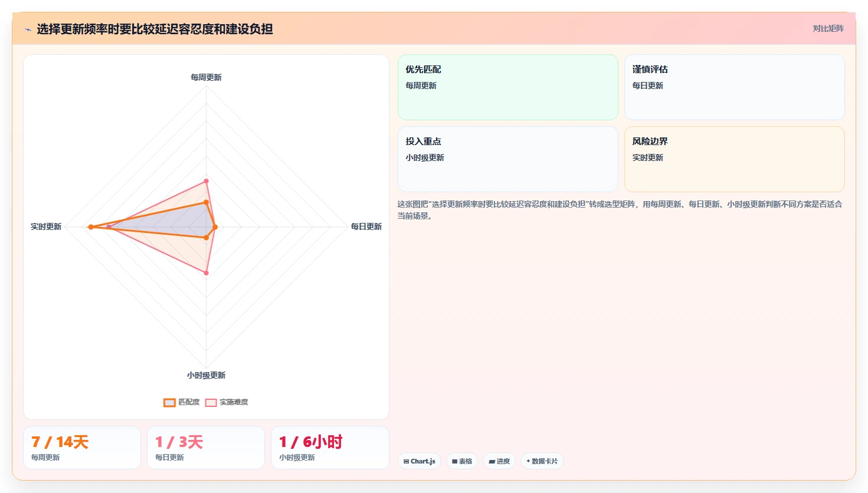Click the description paragraph starting 这张图把
Image resolution: width=868 pixels, height=493 pixels.
[620, 210]
